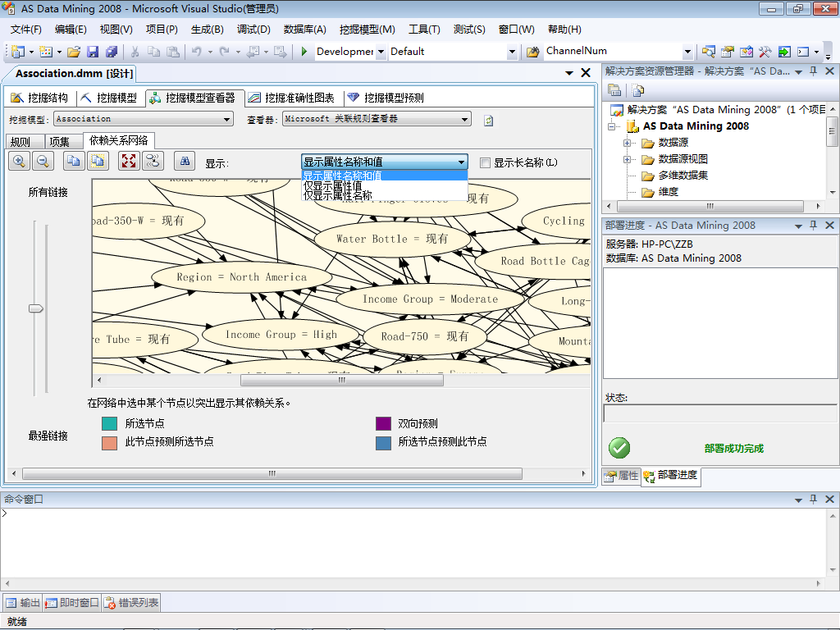
Task: Click the green Start debugging arrow
Action: 304,52
